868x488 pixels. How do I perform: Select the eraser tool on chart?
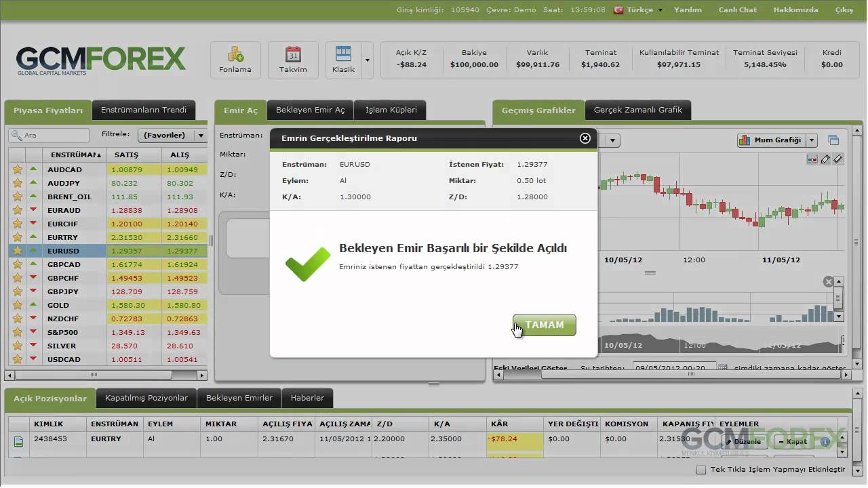click(837, 159)
